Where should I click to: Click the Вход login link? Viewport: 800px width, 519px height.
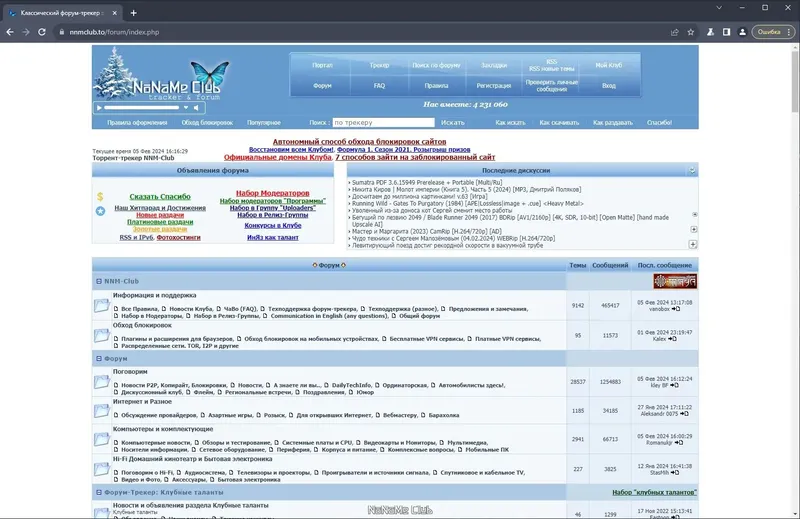click(609, 86)
